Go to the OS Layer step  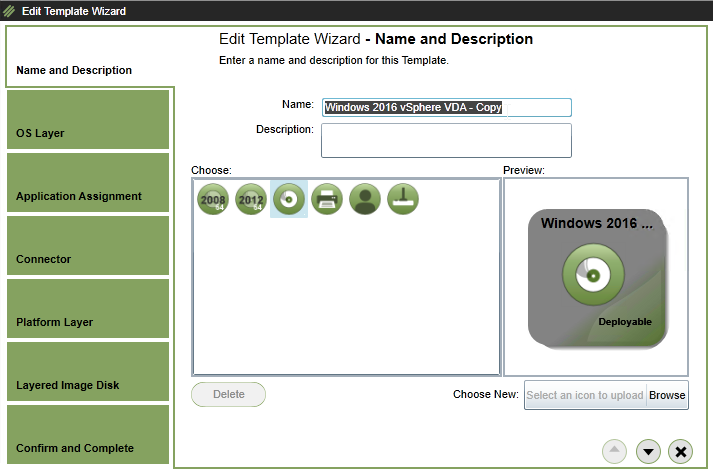[88, 119]
